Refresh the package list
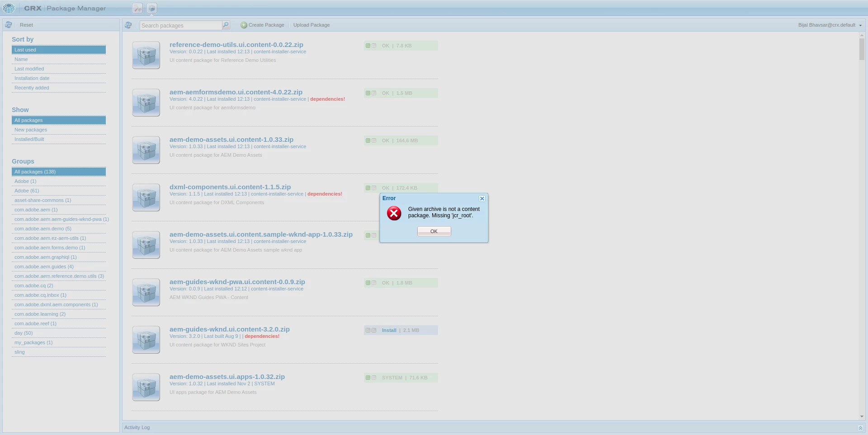This screenshot has height=435, width=868. [x=128, y=25]
